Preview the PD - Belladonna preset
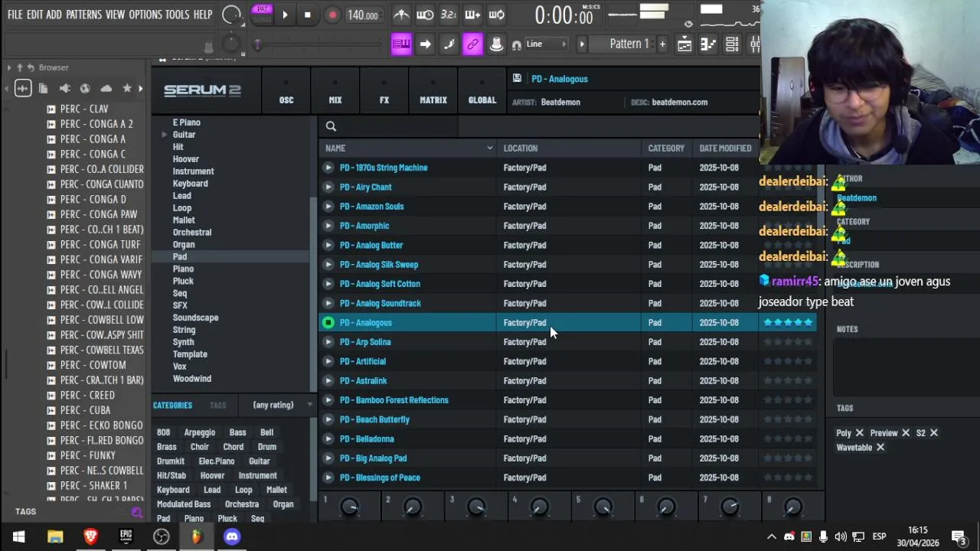 [328, 439]
